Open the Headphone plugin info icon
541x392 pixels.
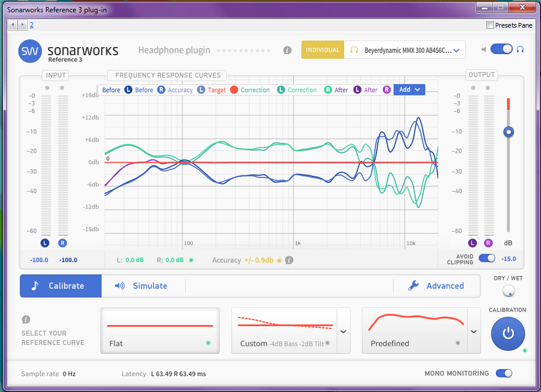[287, 51]
